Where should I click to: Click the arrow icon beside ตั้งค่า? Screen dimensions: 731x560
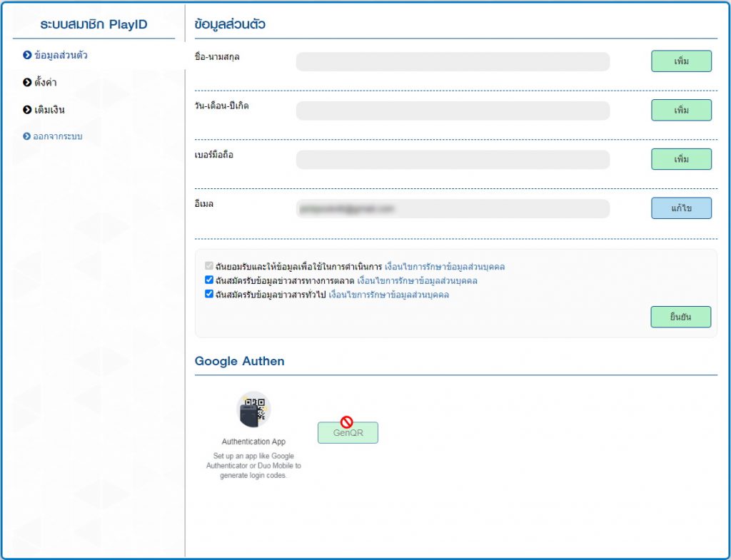(x=27, y=83)
